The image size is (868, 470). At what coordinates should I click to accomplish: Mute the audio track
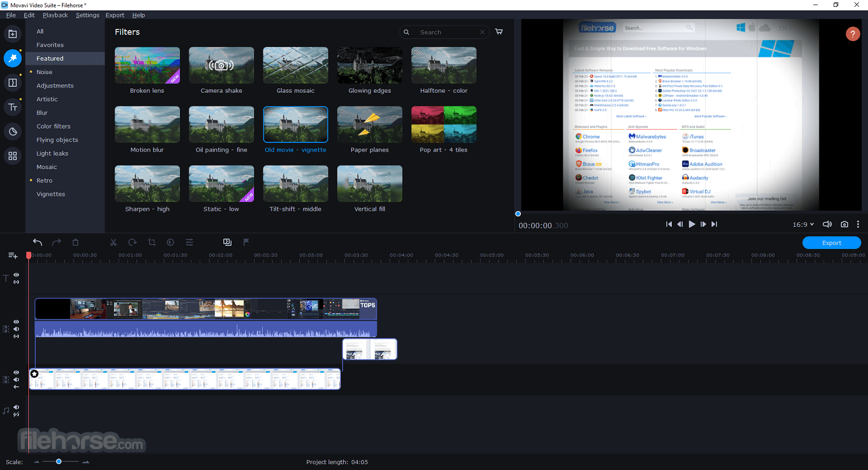coord(16,407)
